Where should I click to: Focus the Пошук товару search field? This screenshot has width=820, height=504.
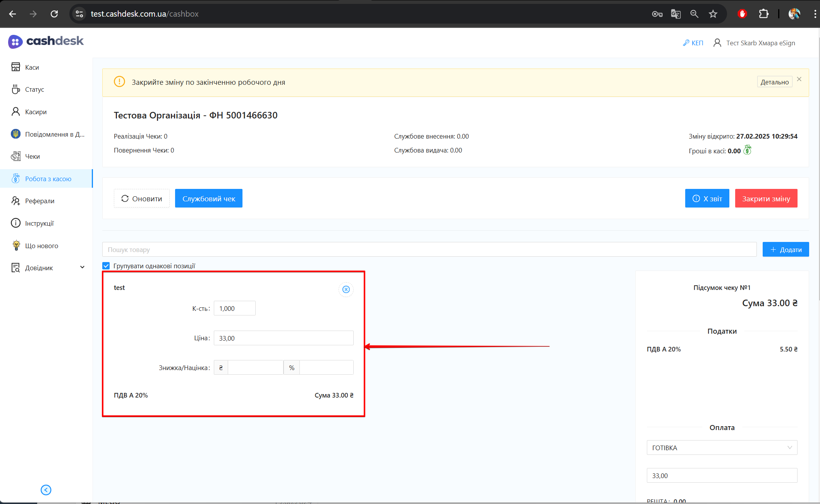point(429,250)
